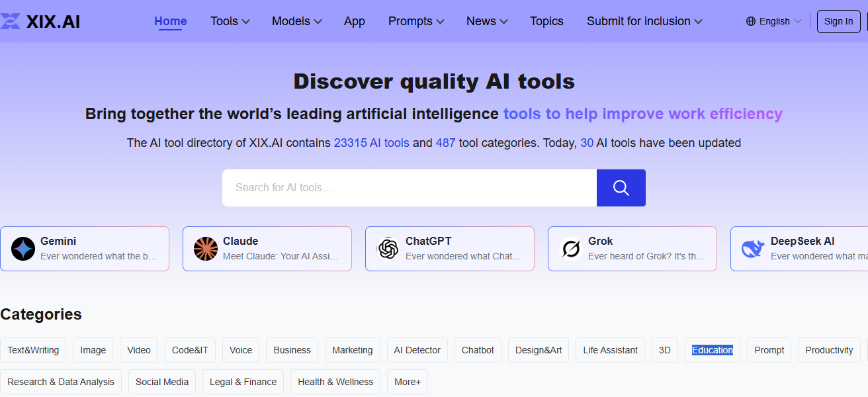Select the DeepSeek AI whale icon
Image resolution: width=868 pixels, height=397 pixels.
pyautogui.click(x=752, y=249)
